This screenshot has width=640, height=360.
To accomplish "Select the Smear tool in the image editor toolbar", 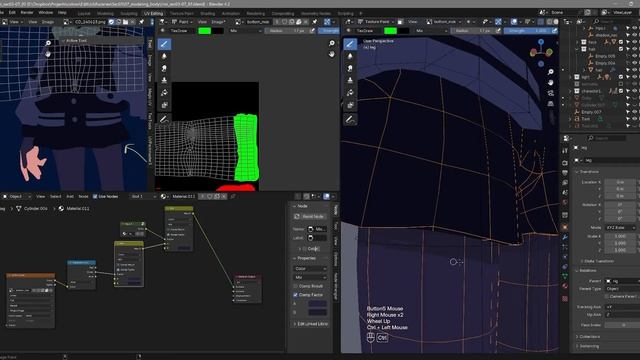I will (x=164, y=69).
